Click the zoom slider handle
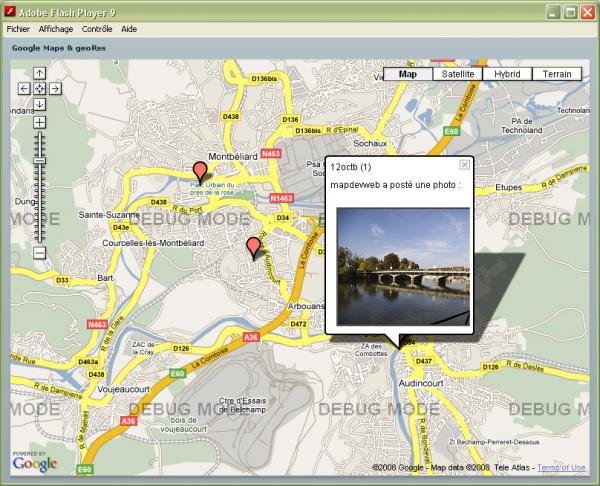Screen dimensions: 600x486 (x=39, y=161)
